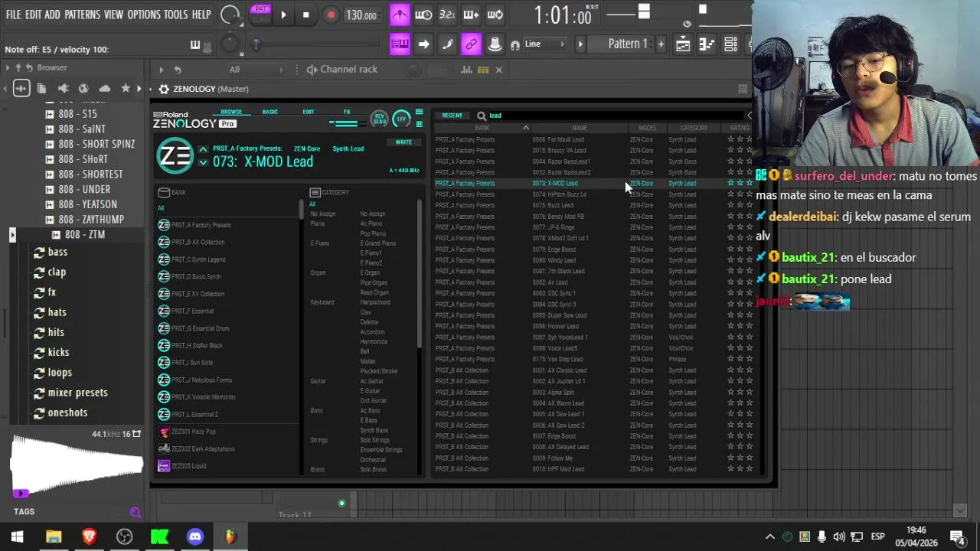Click the browser star favorites tab icon
This screenshot has width=980, height=551.
[x=126, y=88]
